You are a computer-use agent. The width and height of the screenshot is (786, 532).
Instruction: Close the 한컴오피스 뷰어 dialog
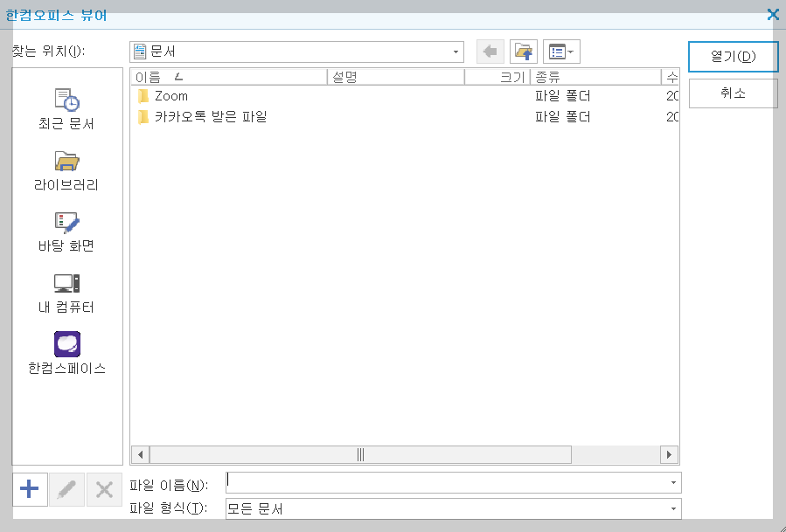pos(773,15)
